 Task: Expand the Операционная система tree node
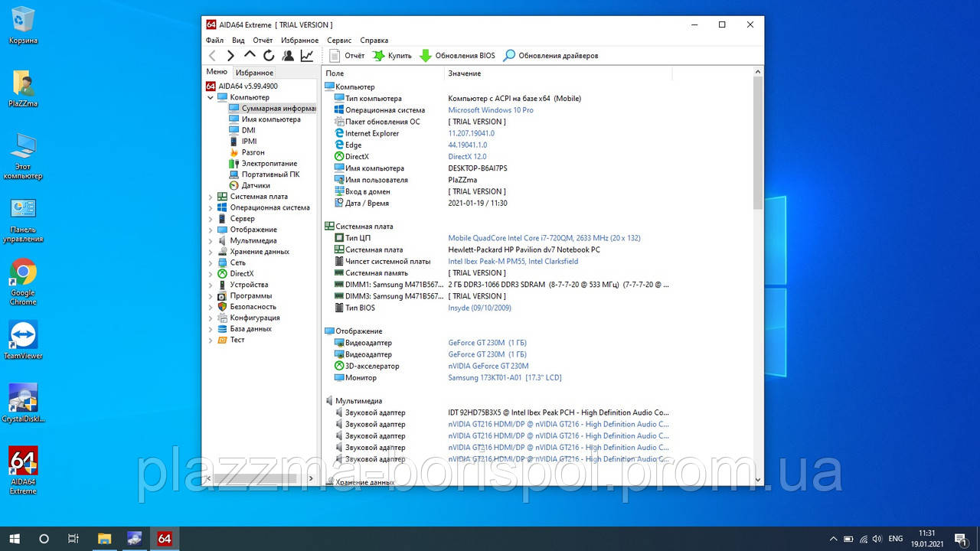[211, 207]
